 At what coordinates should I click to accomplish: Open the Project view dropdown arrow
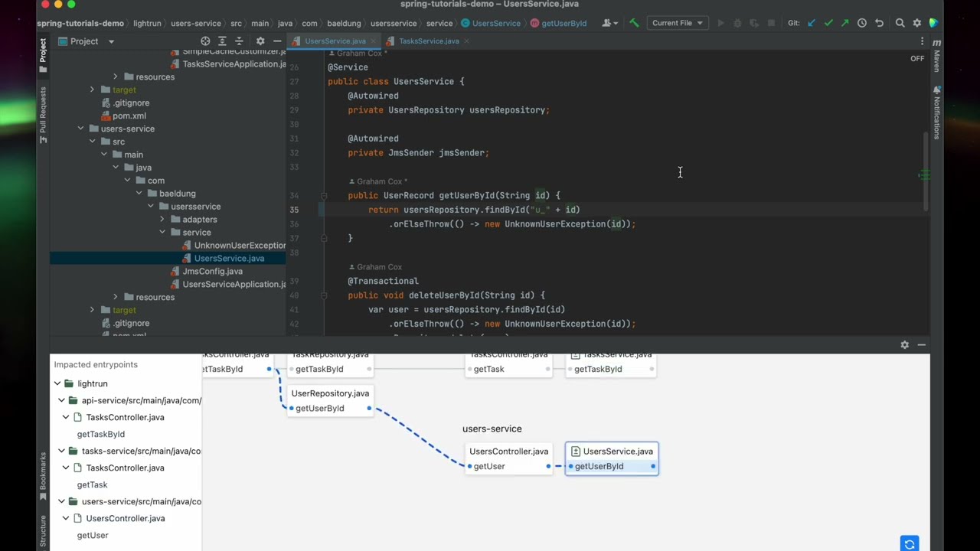tap(110, 41)
